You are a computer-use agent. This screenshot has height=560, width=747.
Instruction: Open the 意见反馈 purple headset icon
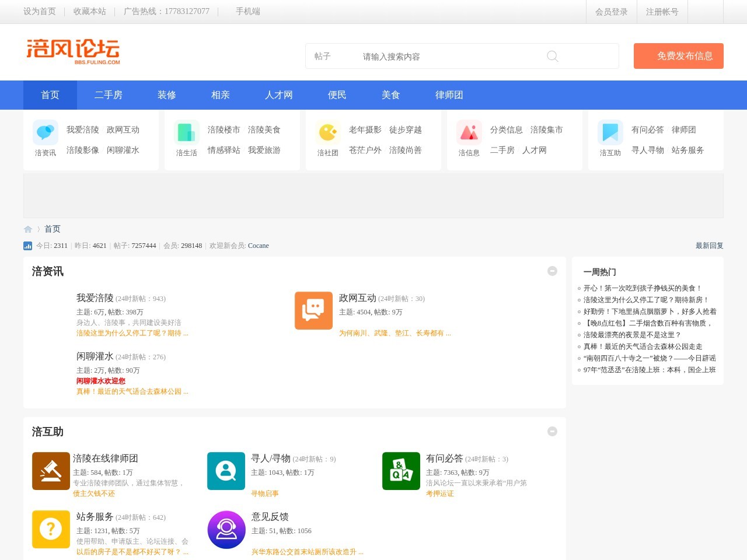click(226, 529)
